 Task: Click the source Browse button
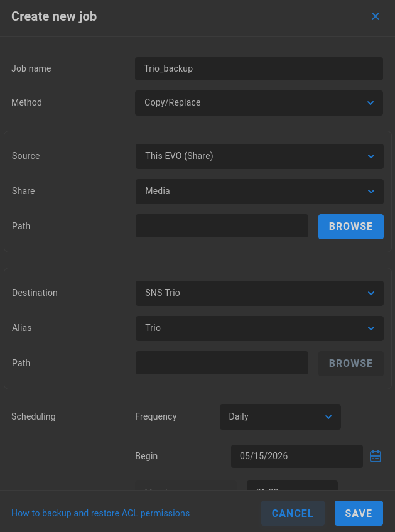[351, 226]
